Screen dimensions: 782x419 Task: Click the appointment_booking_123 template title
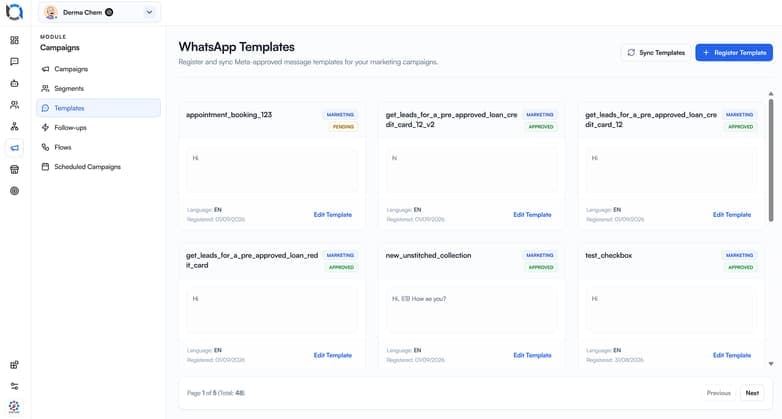point(229,115)
